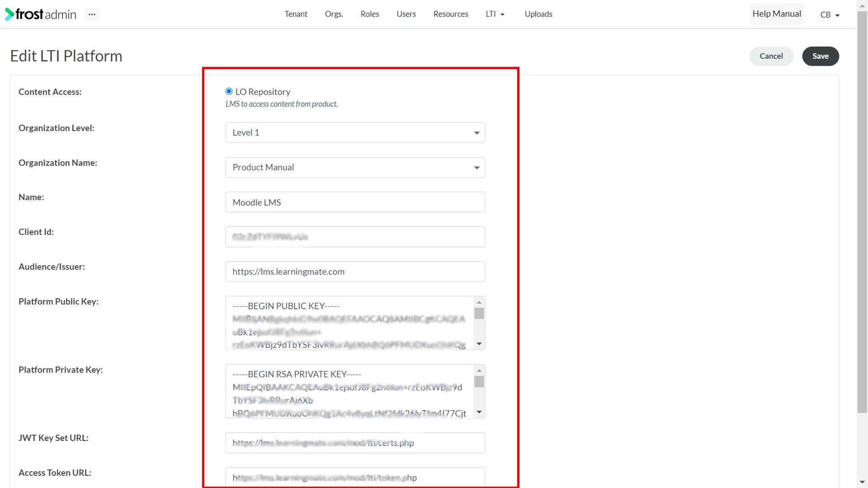Navigate to Users
Screen dimensions: 868x488
pos(406,14)
